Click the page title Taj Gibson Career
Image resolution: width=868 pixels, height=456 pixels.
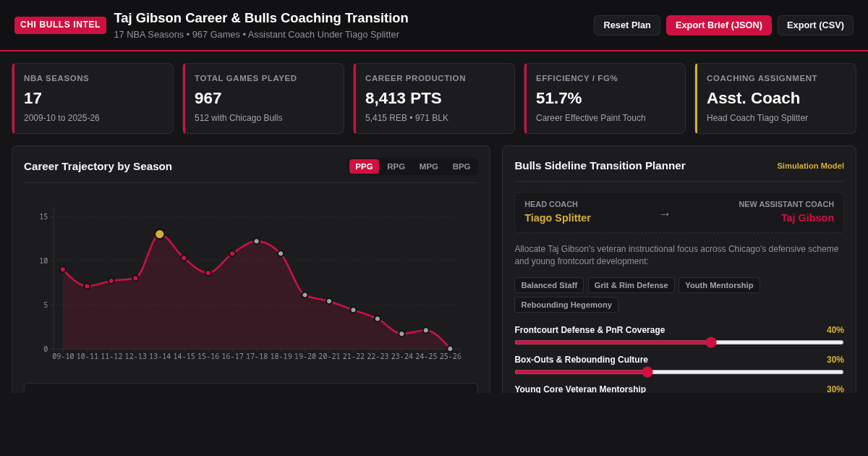pyautogui.click(x=261, y=18)
